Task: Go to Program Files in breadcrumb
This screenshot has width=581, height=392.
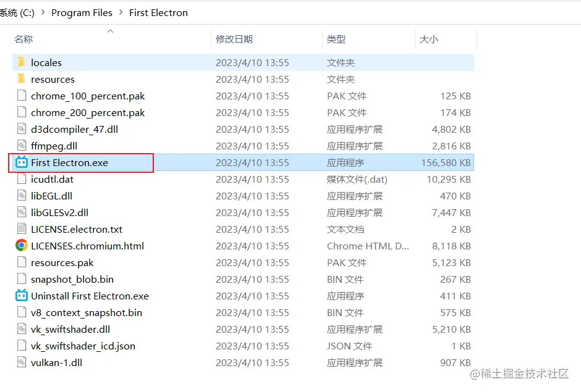Action: point(82,12)
